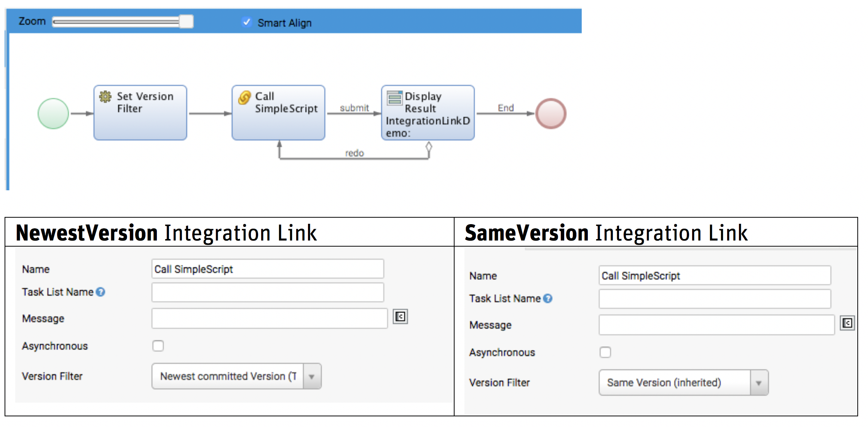Screen dimensions: 868x427
Task: Select the red end event circle
Action: click(551, 113)
